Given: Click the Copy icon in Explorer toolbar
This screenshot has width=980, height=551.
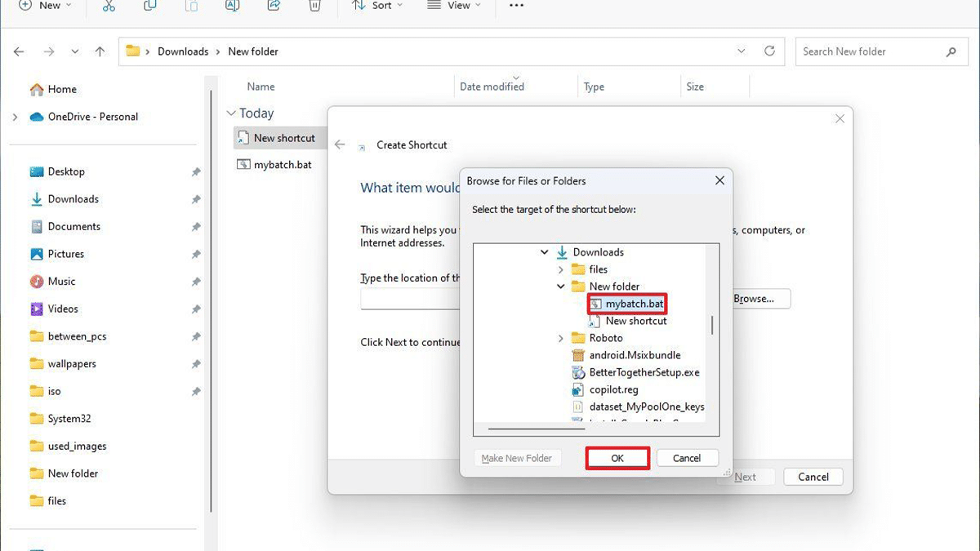Looking at the screenshot, I should (150, 6).
